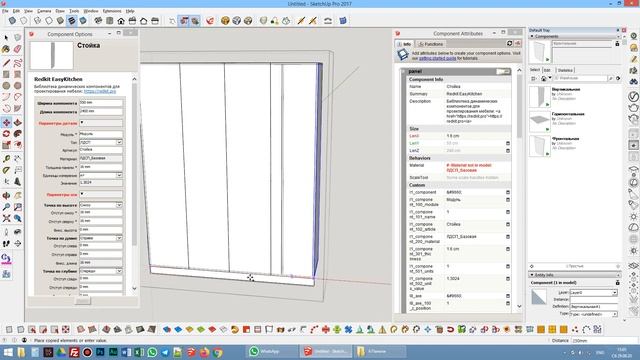Select the Push/Pull tool
The width and height of the screenshot is (640, 360).
coord(18,122)
